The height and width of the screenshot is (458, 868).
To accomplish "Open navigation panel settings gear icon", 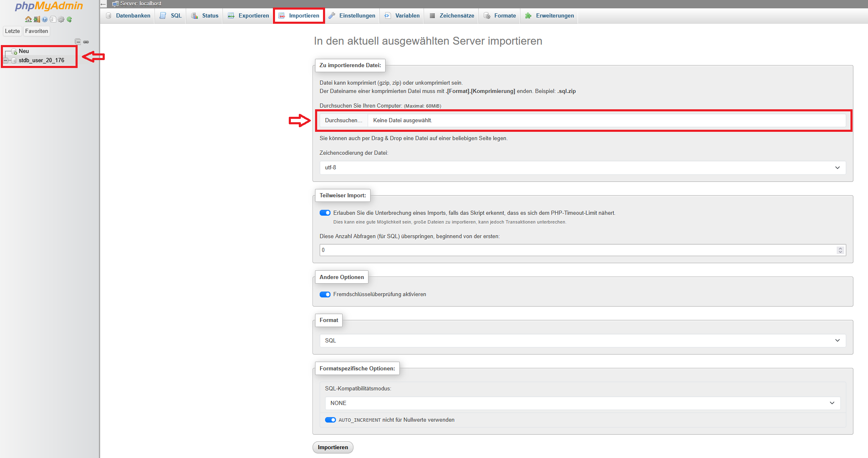I will [x=61, y=19].
